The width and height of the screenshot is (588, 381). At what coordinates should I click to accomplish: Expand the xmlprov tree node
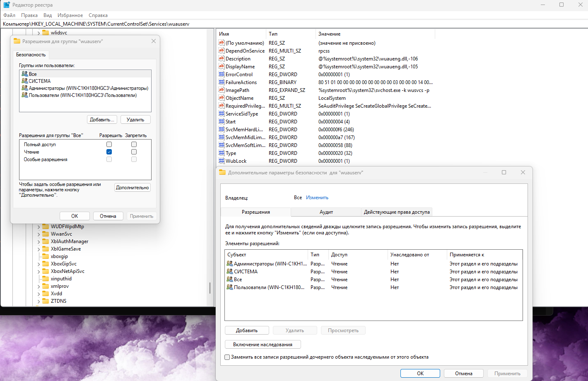click(39, 287)
